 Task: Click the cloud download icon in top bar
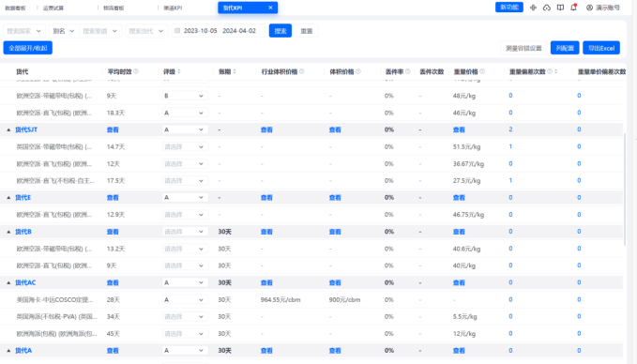547,8
